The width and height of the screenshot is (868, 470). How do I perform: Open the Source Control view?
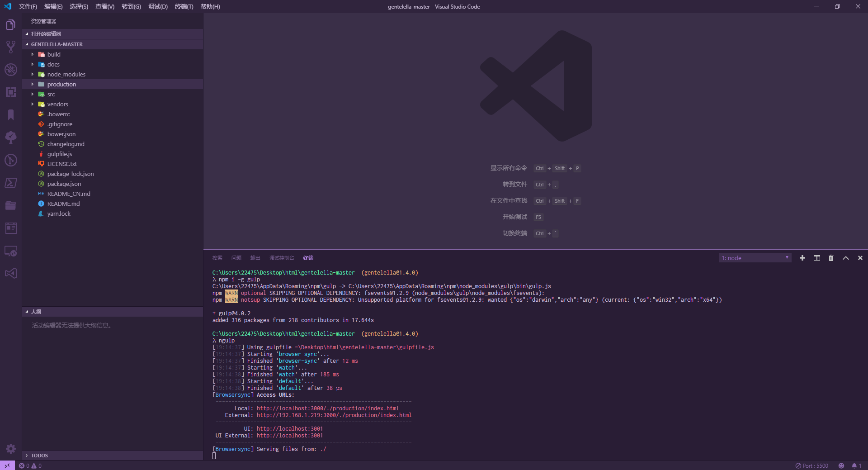pyautogui.click(x=11, y=47)
